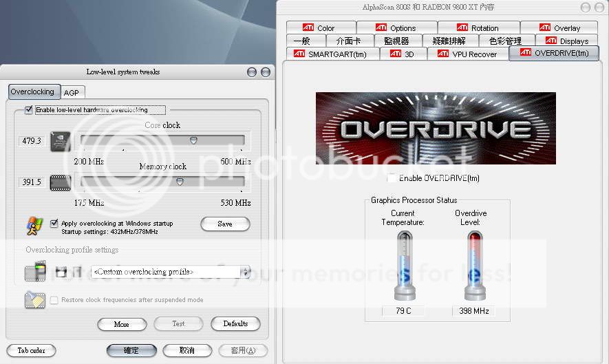The width and height of the screenshot is (609, 364).
Task: Enable the OVERDRIVE(tm) checkbox
Action: pyautogui.click(x=392, y=178)
